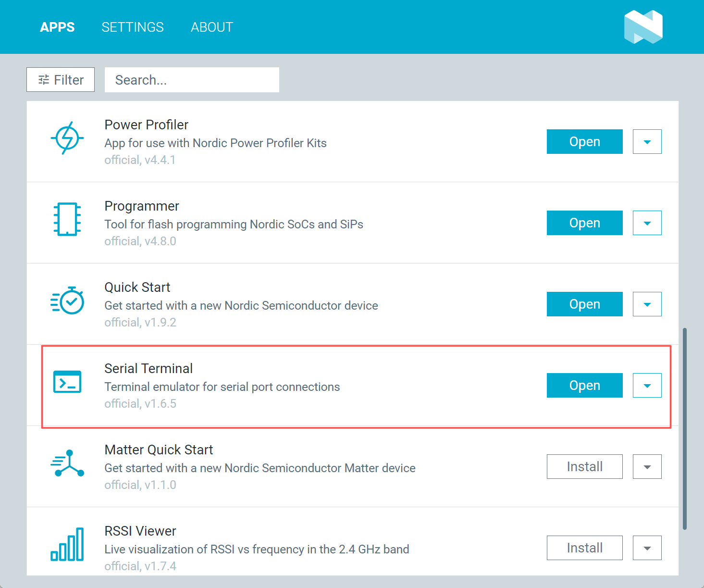Click the 'official, v1.6.5' version text
704x588 pixels.
(x=140, y=404)
